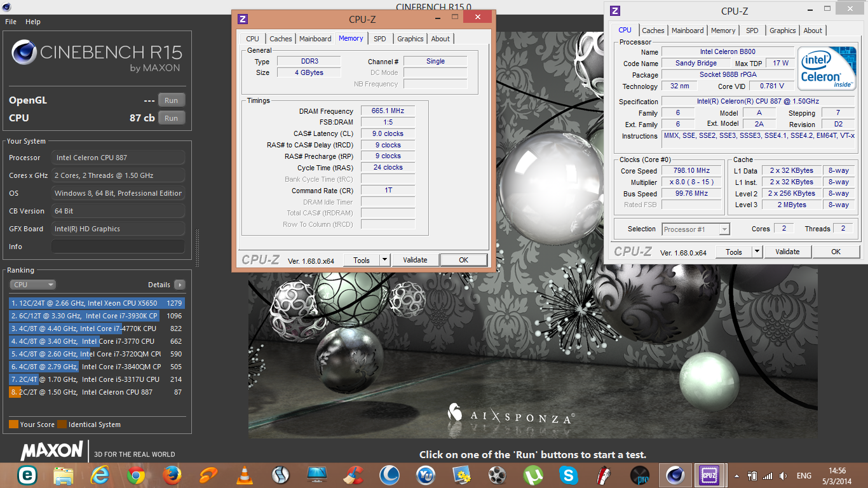The width and height of the screenshot is (868, 488).
Task: Check the network signal tray icon
Action: pos(767,475)
